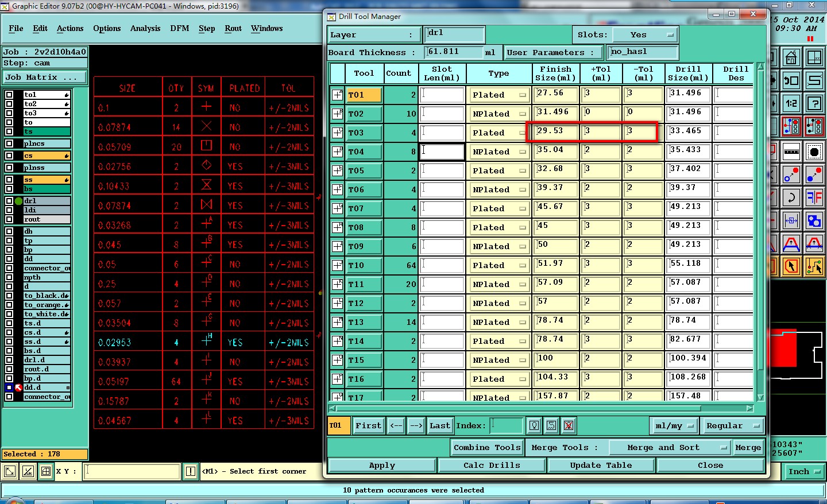Click the Update Table button
The height and width of the screenshot is (504, 827).
coord(601,465)
